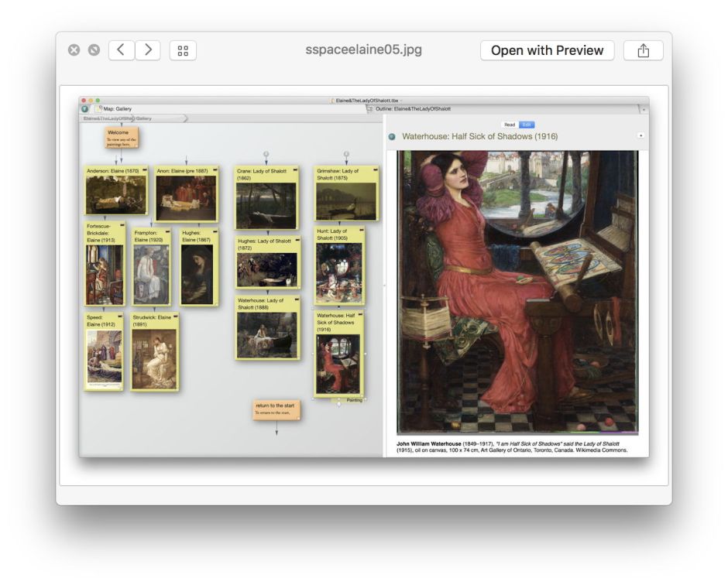Go to the previous Quick Look item
728x585 pixels.
(x=121, y=50)
